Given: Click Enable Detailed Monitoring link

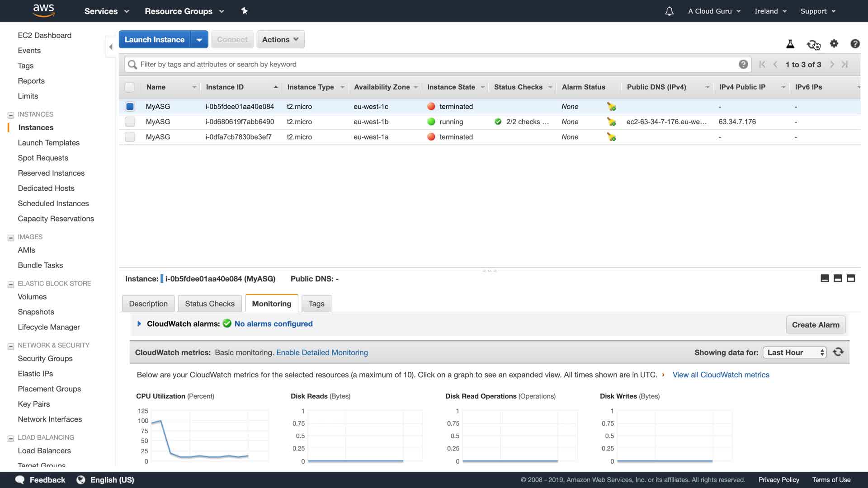Looking at the screenshot, I should click(x=322, y=352).
